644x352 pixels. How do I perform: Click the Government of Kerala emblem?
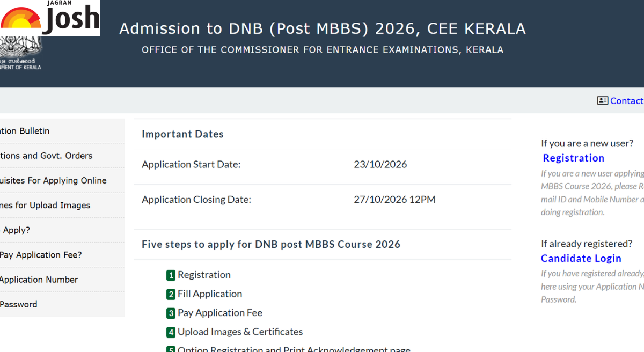click(x=20, y=54)
